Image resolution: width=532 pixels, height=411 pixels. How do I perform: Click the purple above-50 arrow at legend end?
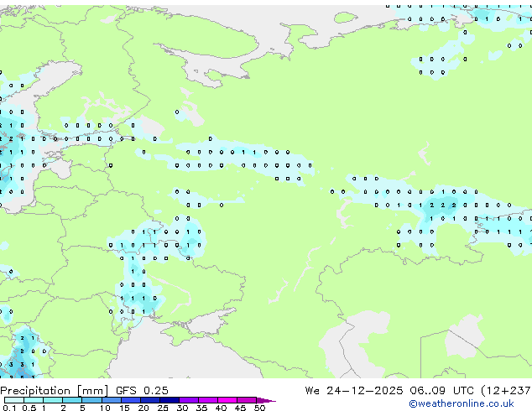[x=265, y=401]
